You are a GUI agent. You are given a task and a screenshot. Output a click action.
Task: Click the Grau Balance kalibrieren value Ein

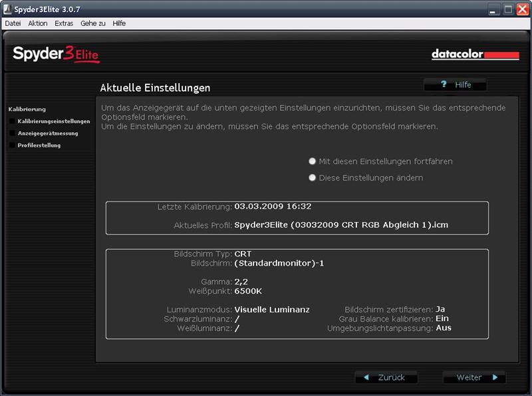coord(442,318)
